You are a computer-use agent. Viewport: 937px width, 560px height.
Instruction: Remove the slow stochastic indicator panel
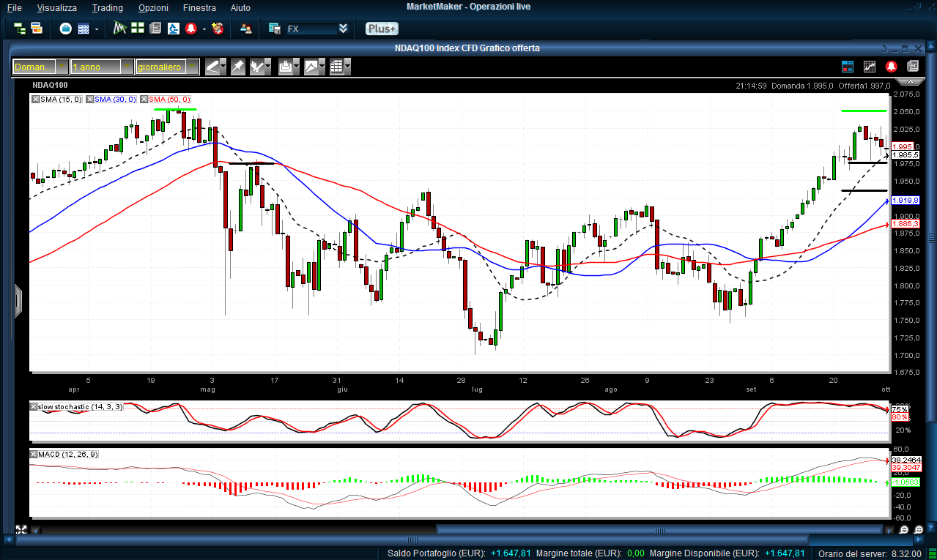(x=34, y=406)
